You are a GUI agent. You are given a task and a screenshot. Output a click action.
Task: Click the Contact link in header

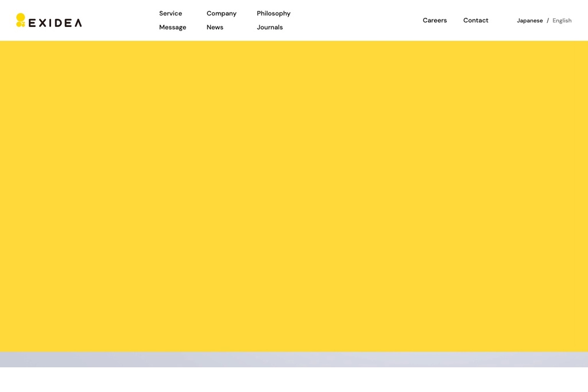[475, 20]
